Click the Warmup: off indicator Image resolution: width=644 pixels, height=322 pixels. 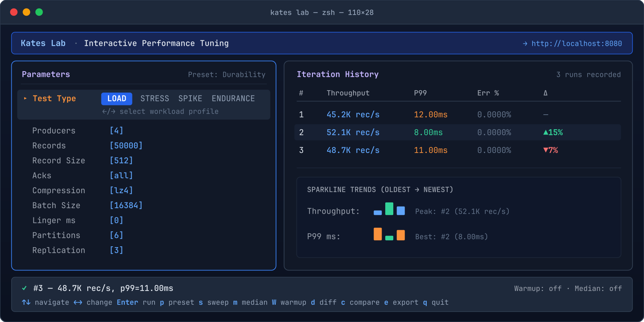(538, 289)
